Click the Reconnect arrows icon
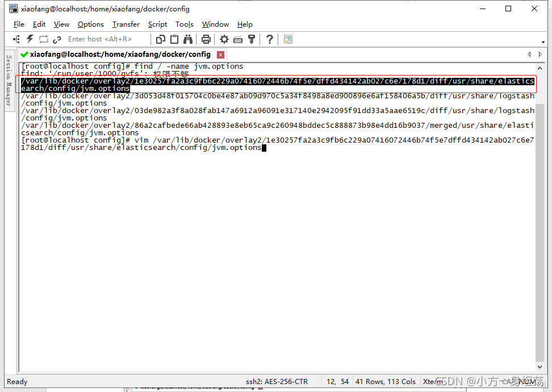 coord(44,39)
